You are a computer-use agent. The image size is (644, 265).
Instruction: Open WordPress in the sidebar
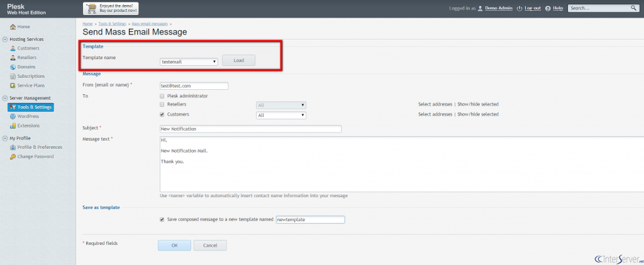(x=28, y=117)
